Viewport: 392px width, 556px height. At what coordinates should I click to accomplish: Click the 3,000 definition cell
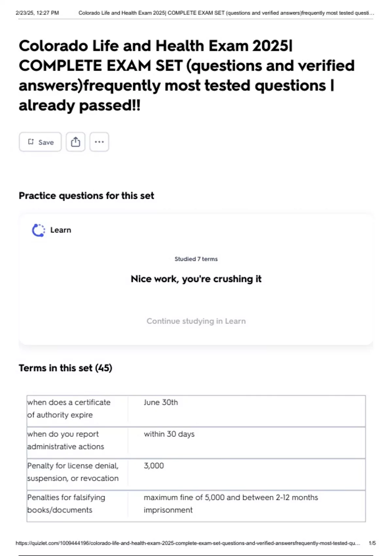point(154,466)
